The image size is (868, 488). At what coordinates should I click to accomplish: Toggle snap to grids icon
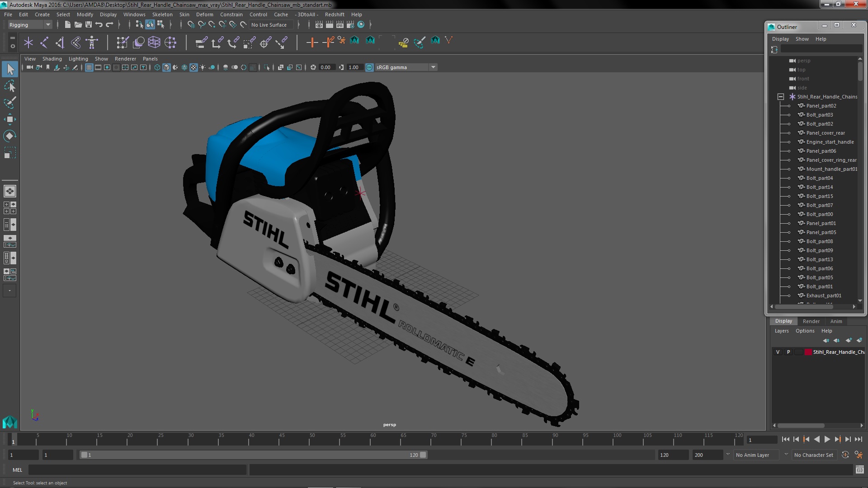click(x=191, y=25)
